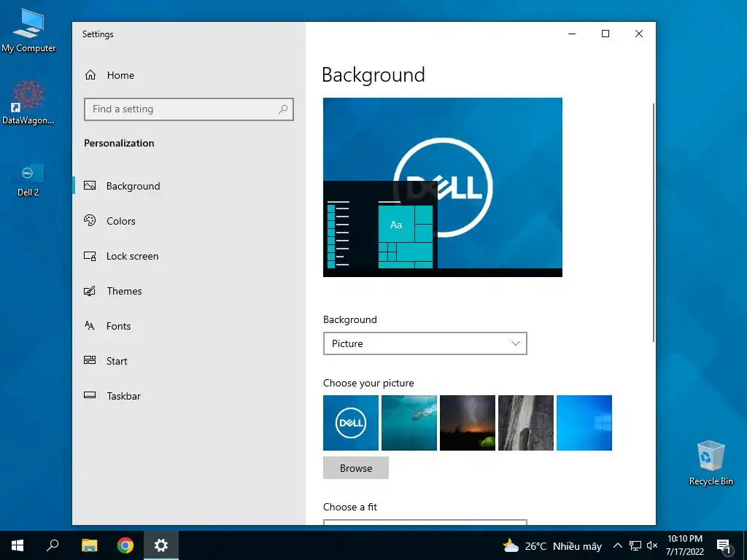Open the Background type dropdown showing Picture
Screen dimensions: 747x560
(x=425, y=343)
